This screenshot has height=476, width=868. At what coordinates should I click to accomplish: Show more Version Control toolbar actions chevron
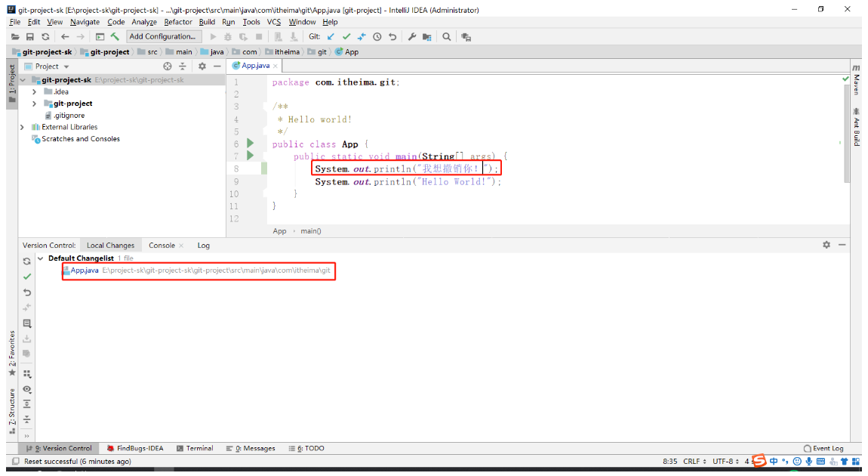pyautogui.click(x=26, y=435)
